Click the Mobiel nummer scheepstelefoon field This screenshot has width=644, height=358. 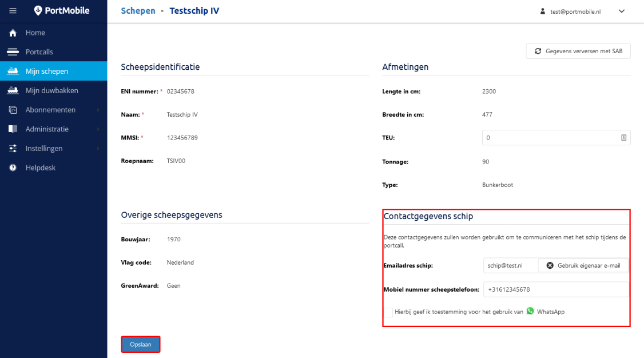(556, 289)
